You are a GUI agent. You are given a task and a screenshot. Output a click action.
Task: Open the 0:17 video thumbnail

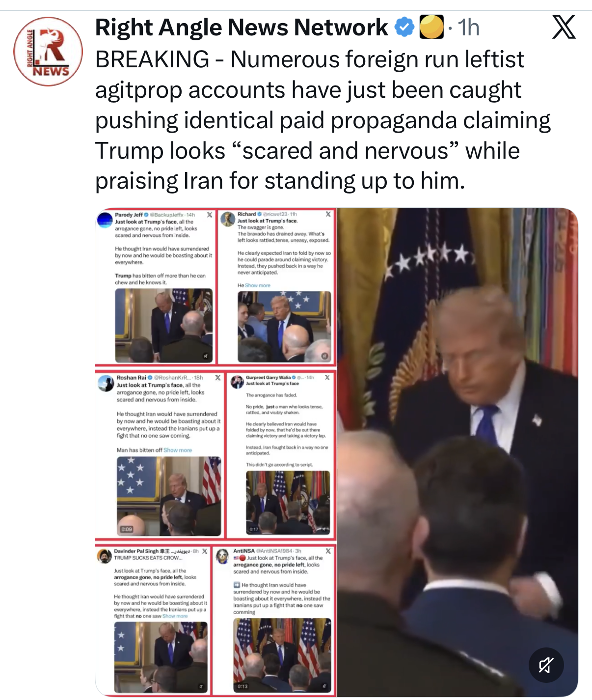coord(288,503)
